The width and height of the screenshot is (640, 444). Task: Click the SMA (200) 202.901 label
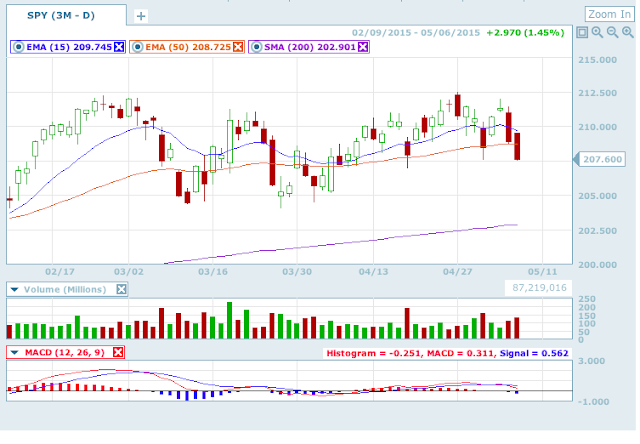310,47
